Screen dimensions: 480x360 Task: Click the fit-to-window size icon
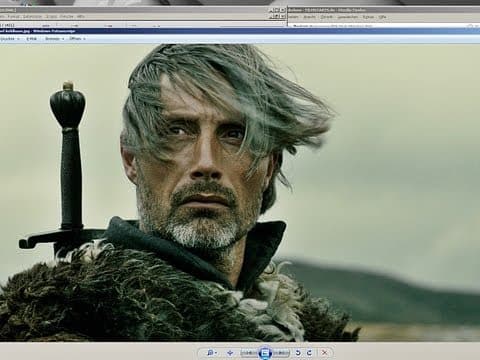click(x=230, y=353)
